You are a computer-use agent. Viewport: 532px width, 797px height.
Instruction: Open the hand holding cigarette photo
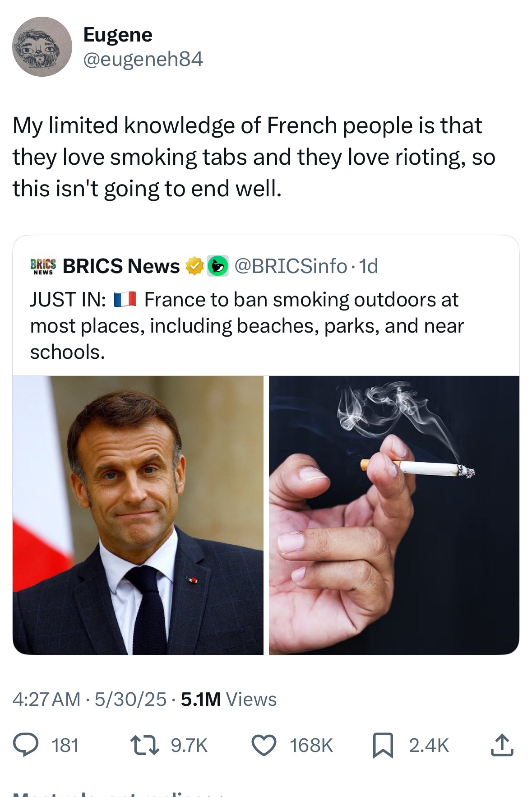394,514
